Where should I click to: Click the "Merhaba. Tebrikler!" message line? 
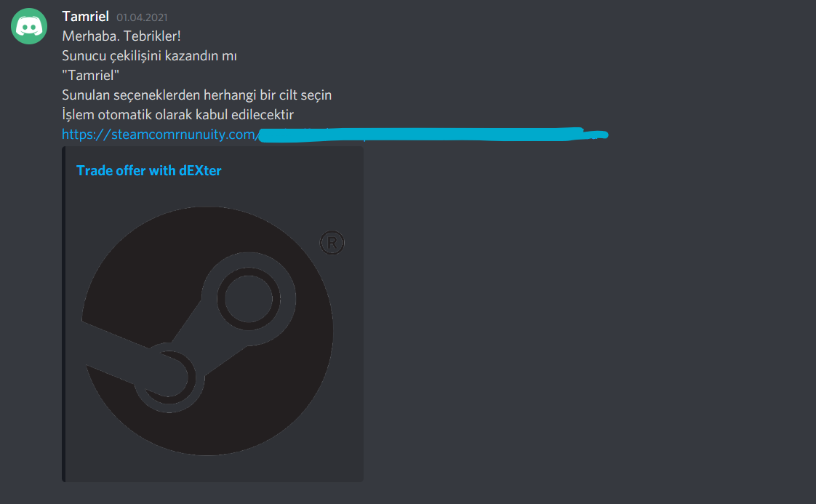(121, 36)
